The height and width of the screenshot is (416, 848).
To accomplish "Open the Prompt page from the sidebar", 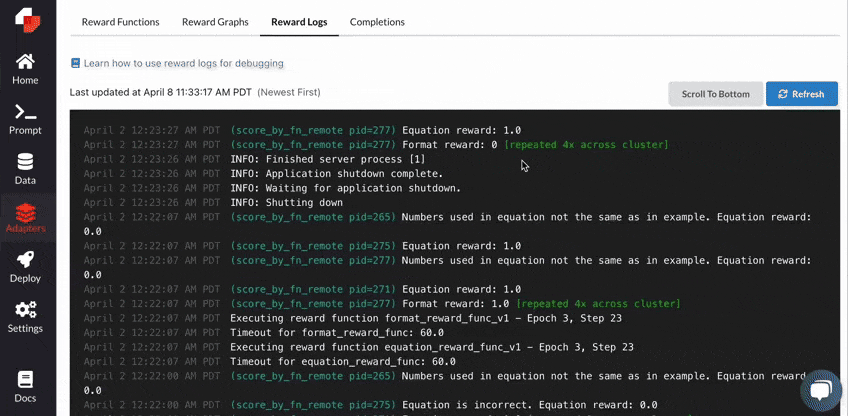I will point(25,119).
